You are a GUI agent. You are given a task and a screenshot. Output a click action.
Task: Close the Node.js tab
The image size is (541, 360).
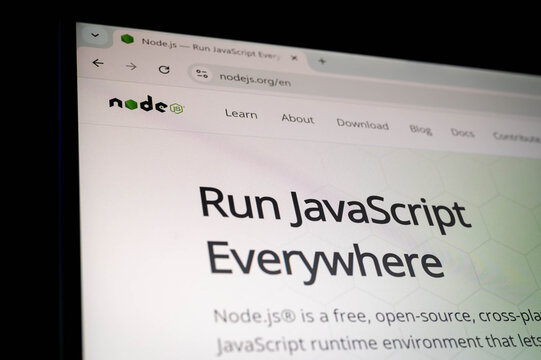pos(294,58)
